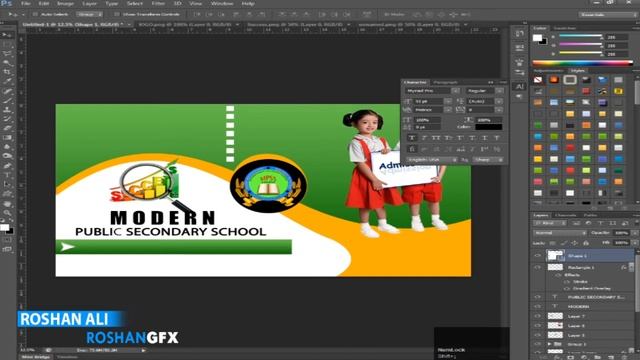Screen dimensions: 640x360
Task: Open the Normal blend mode dropdown
Action: pos(560,233)
